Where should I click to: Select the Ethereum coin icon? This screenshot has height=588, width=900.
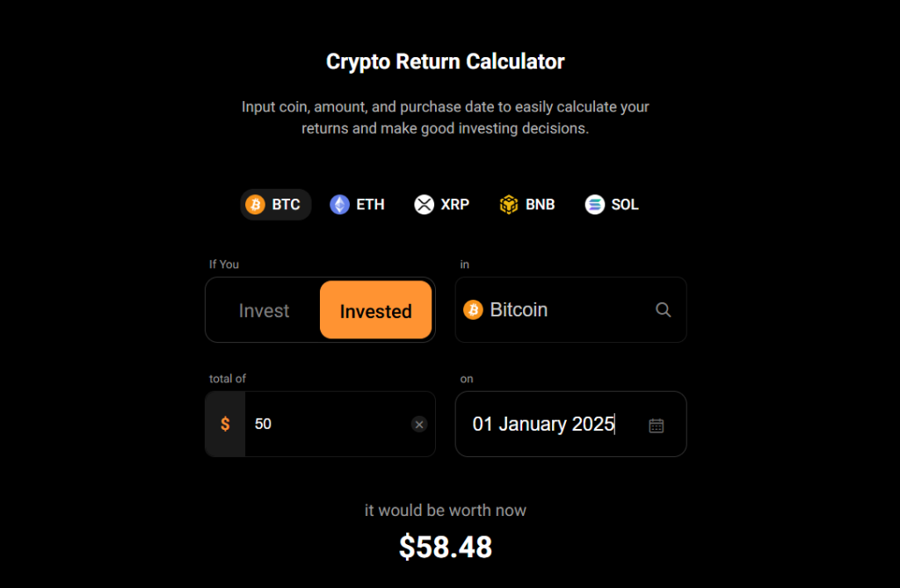[x=338, y=204]
